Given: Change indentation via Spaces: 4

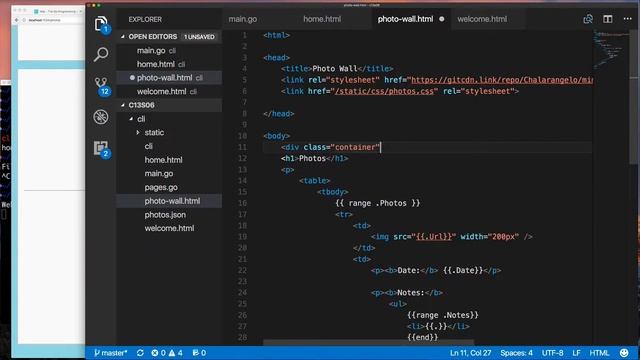Looking at the screenshot, I should [x=516, y=353].
